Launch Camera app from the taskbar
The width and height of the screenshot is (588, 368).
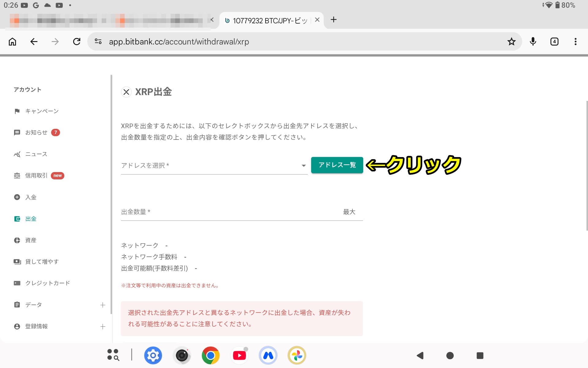182,355
